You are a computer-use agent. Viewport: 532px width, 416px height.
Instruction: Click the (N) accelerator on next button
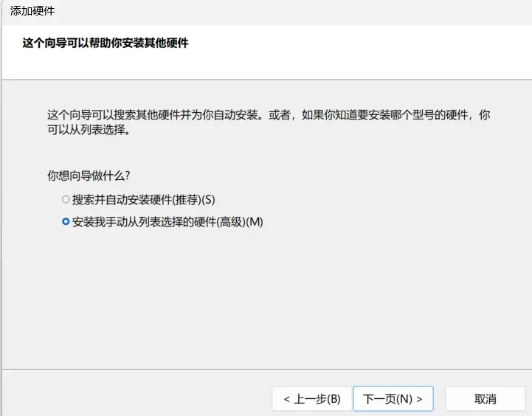(404, 399)
